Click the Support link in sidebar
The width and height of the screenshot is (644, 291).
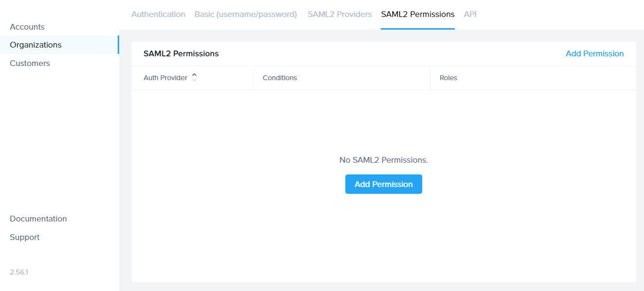(x=25, y=237)
